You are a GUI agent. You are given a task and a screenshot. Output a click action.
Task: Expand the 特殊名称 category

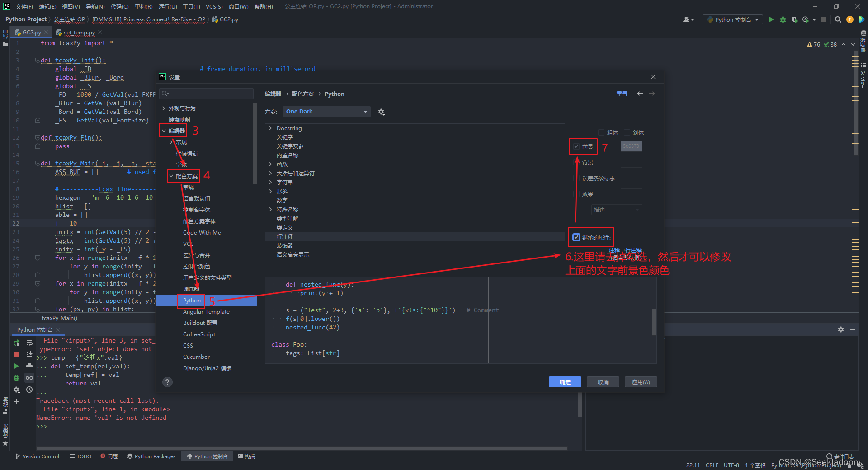270,210
